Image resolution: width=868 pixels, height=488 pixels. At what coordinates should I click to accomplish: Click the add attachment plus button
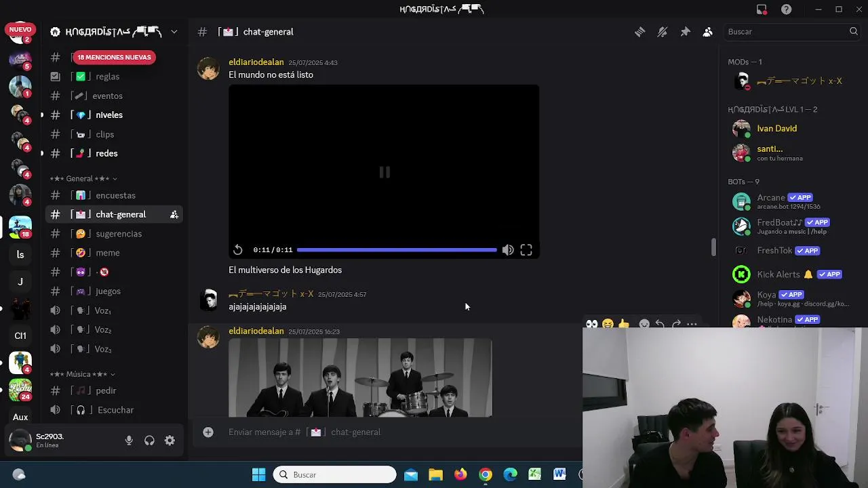point(208,432)
